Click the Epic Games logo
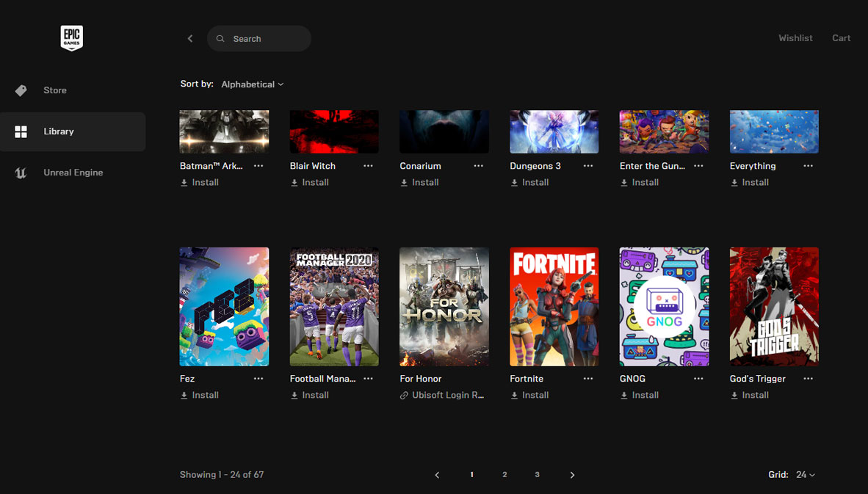 [x=71, y=37]
